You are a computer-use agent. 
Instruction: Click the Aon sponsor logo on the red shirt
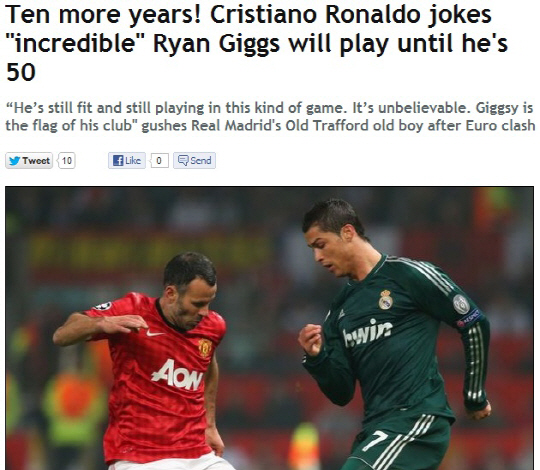(x=177, y=375)
